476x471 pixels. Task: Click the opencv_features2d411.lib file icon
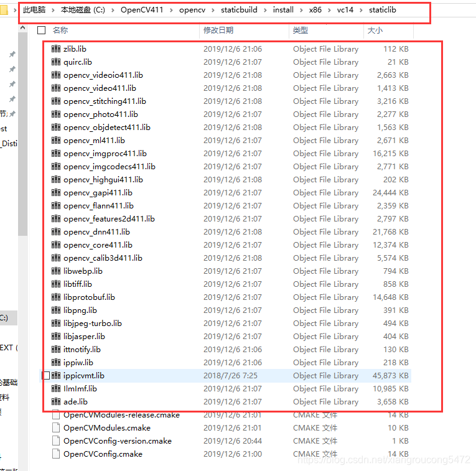tap(56, 218)
